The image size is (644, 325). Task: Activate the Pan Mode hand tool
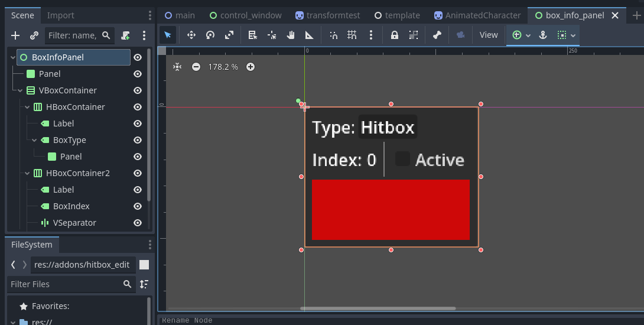(291, 35)
